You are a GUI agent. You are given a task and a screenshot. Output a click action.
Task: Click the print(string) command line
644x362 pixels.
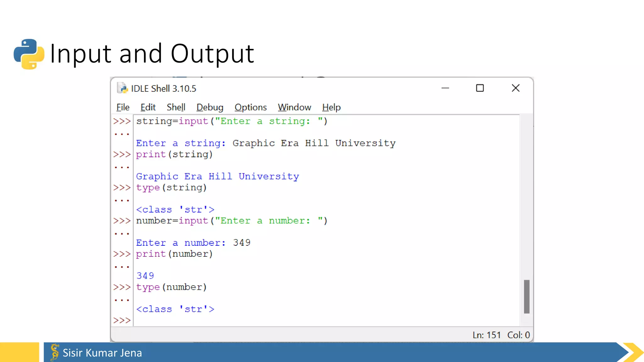(x=175, y=155)
